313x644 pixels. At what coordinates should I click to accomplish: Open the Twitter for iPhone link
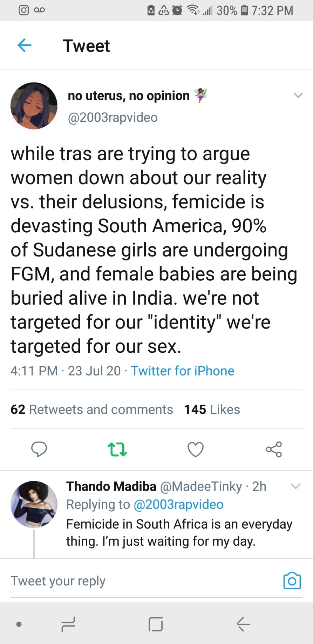pos(182,371)
